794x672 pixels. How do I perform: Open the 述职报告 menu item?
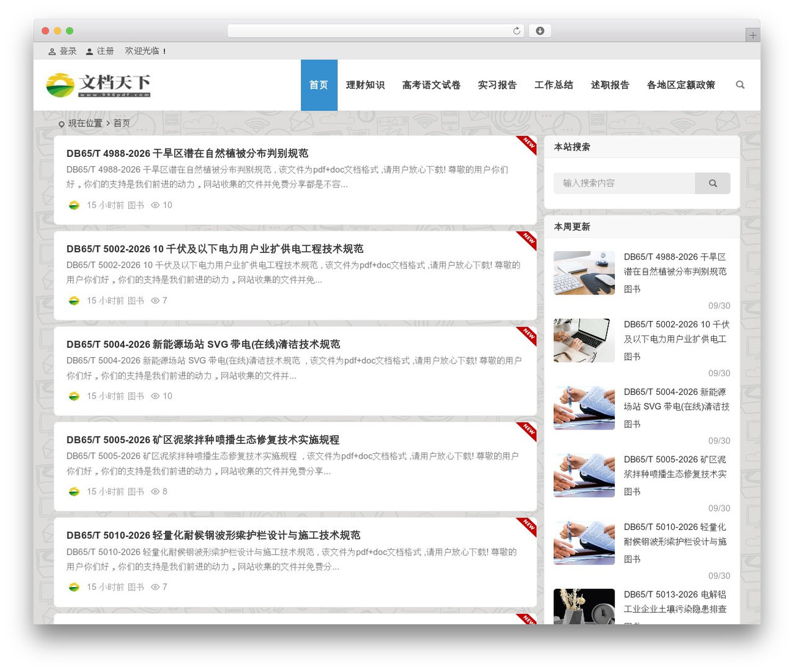click(x=610, y=85)
